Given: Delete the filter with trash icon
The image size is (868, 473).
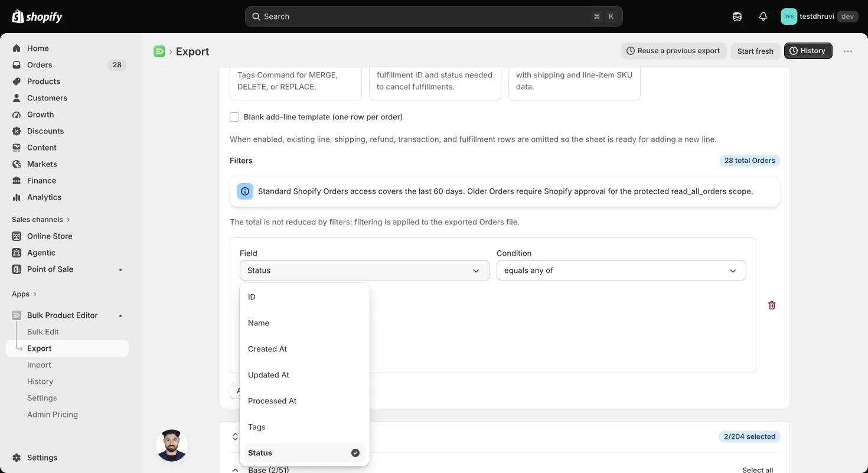Looking at the screenshot, I should [x=771, y=305].
